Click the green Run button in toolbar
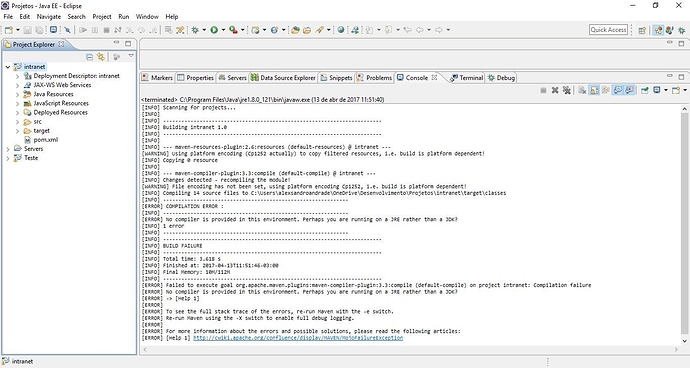Screen dimensions: 690x368 pyautogui.click(x=214, y=30)
